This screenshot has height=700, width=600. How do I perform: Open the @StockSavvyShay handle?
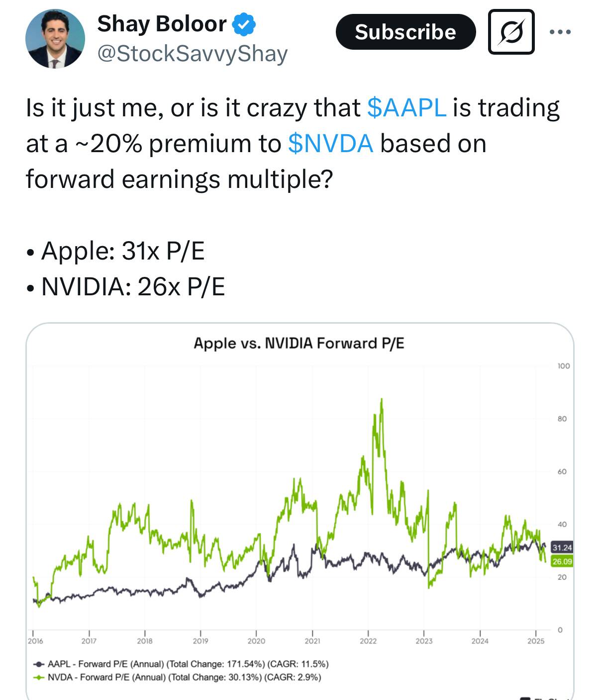pyautogui.click(x=193, y=54)
